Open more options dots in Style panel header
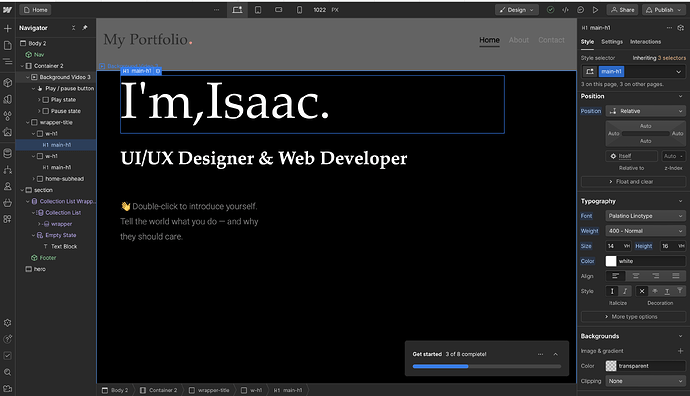 (669, 28)
